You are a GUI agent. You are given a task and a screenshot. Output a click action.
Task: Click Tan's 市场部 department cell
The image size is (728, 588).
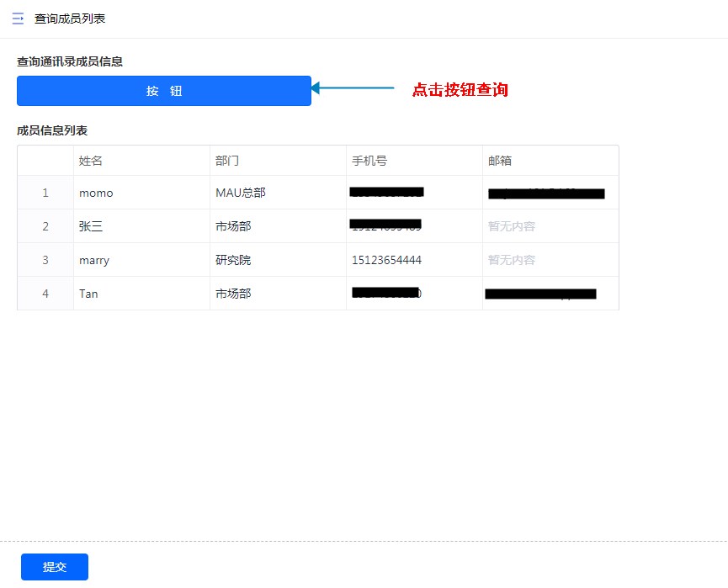click(233, 294)
